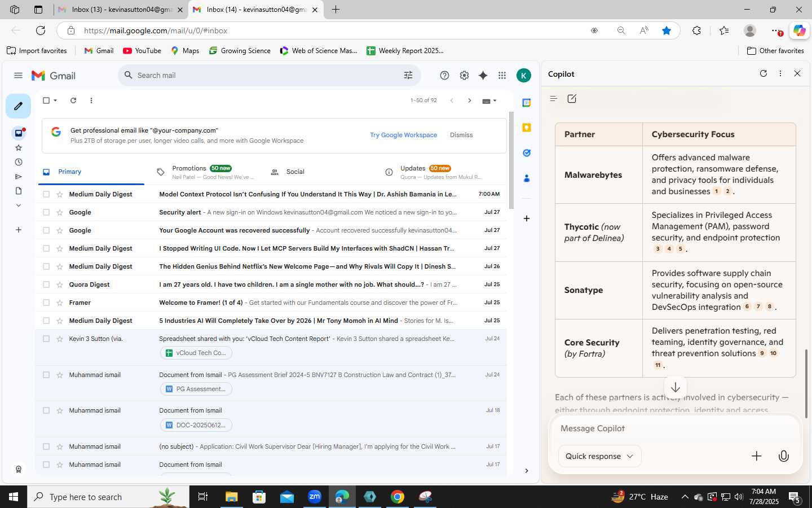Click Copilot microphone voice input

(x=784, y=456)
